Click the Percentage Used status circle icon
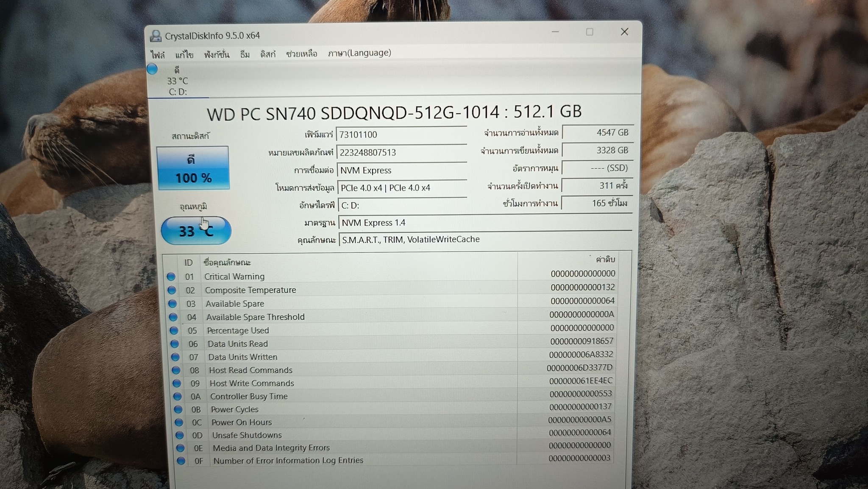The height and width of the screenshot is (489, 868). click(x=174, y=330)
